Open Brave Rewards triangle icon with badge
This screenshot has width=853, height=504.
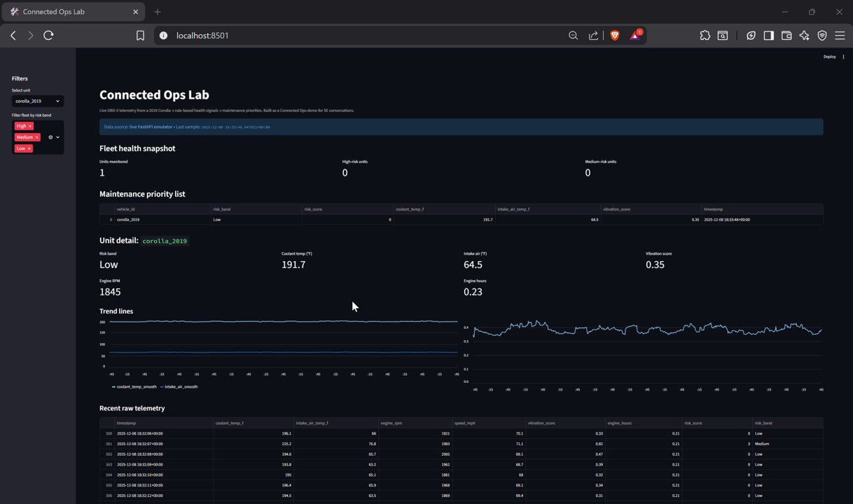[x=636, y=35]
